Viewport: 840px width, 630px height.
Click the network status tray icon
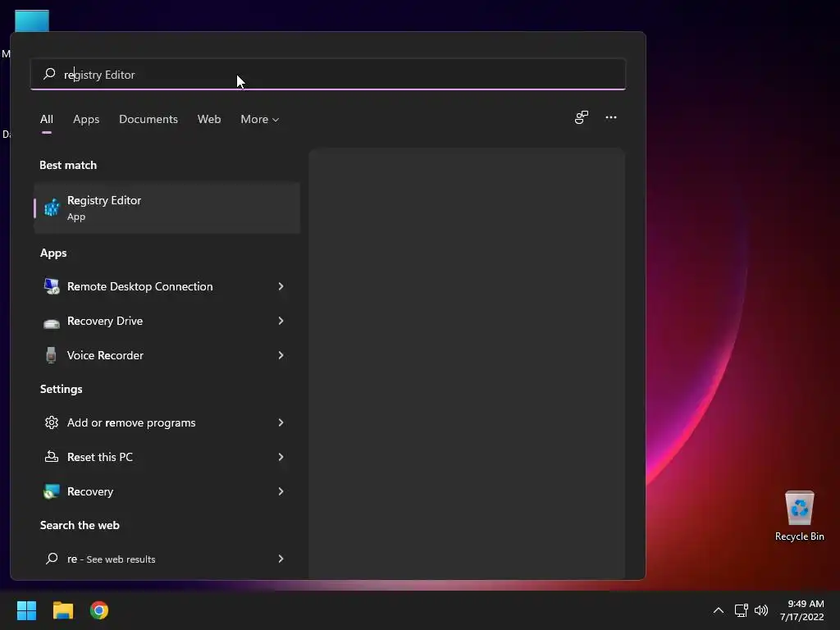[x=741, y=610]
